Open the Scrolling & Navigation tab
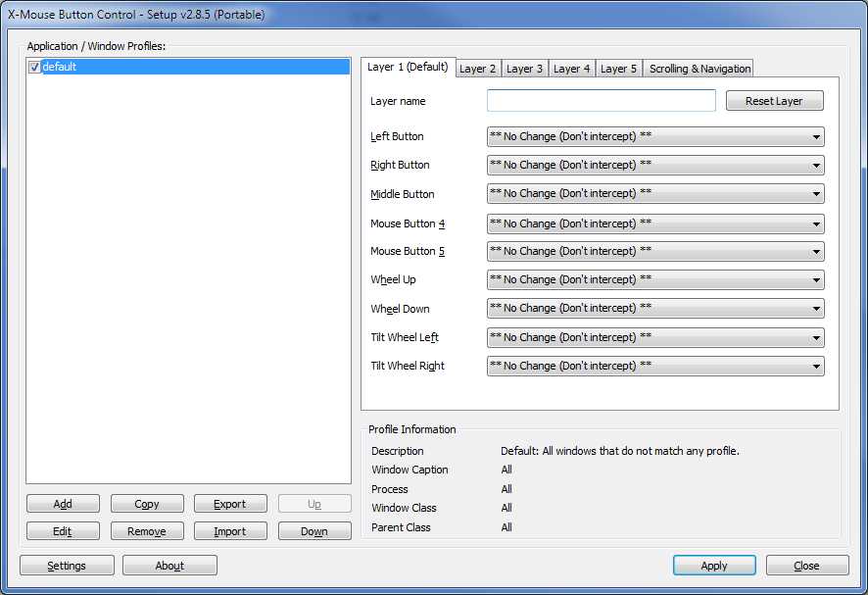This screenshot has height=595, width=868. (x=699, y=69)
